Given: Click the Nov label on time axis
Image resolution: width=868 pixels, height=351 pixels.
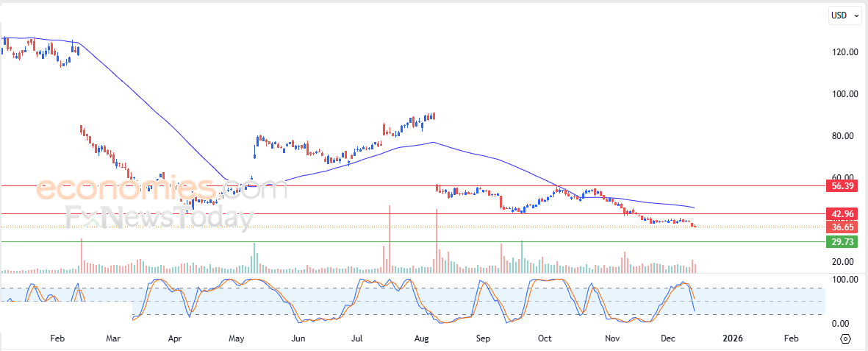Looking at the screenshot, I should [x=611, y=338].
